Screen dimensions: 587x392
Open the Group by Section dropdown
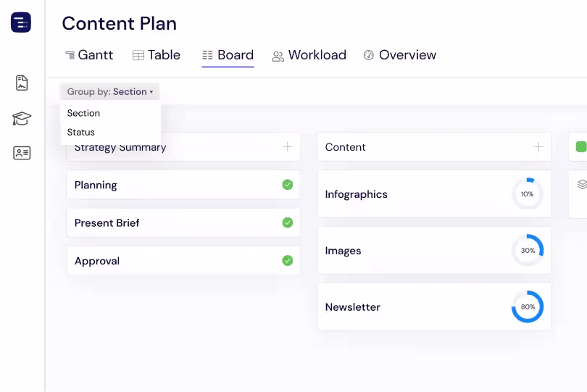click(110, 92)
